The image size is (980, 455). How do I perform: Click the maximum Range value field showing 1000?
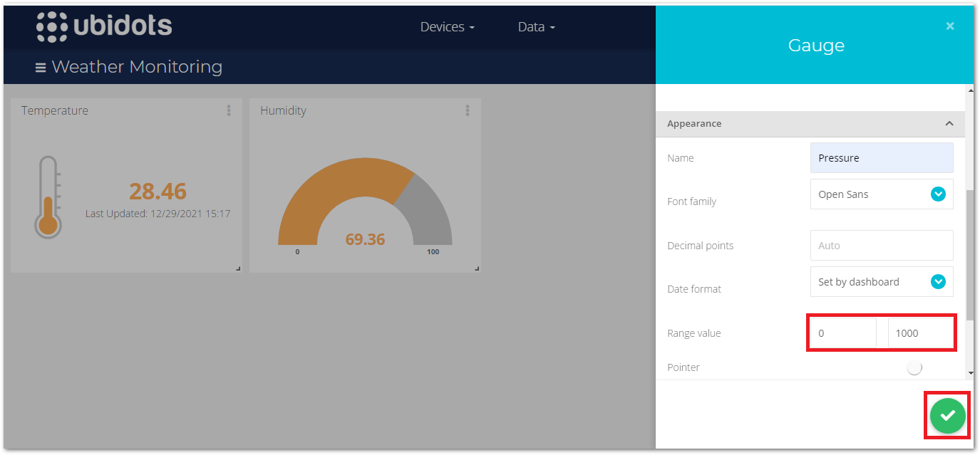919,333
